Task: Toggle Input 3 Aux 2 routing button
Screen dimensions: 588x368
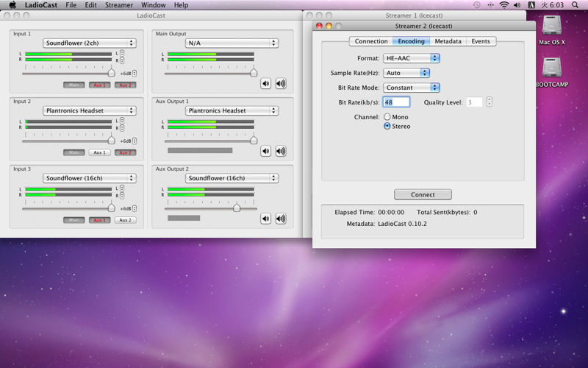Action: click(125, 220)
